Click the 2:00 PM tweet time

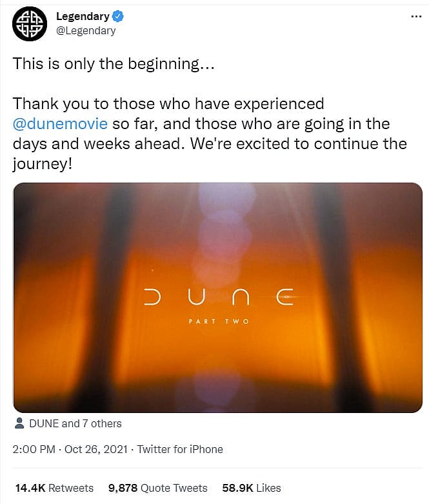[34, 449]
